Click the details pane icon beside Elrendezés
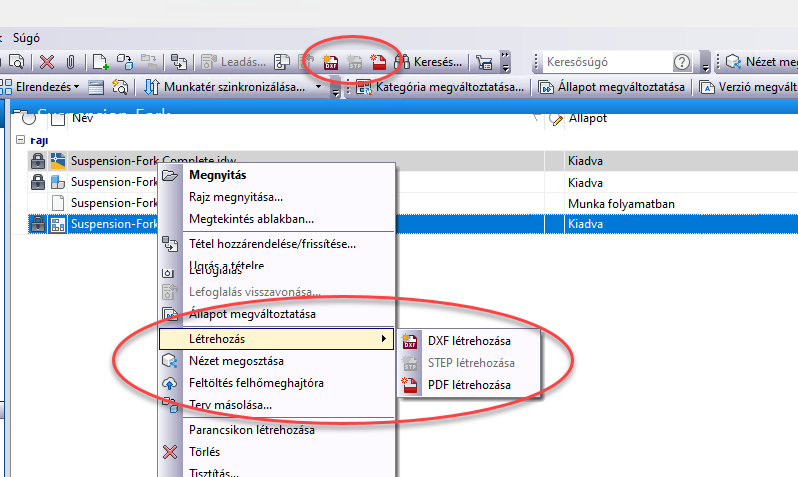 click(96, 88)
